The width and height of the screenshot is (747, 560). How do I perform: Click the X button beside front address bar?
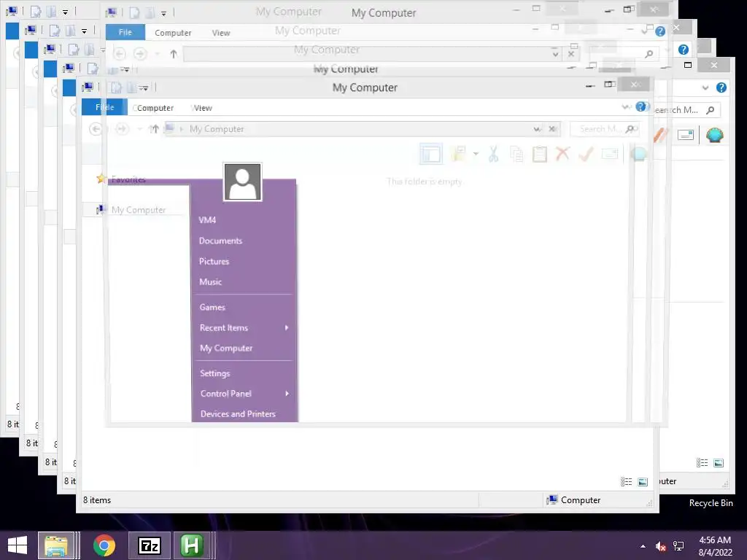552,129
